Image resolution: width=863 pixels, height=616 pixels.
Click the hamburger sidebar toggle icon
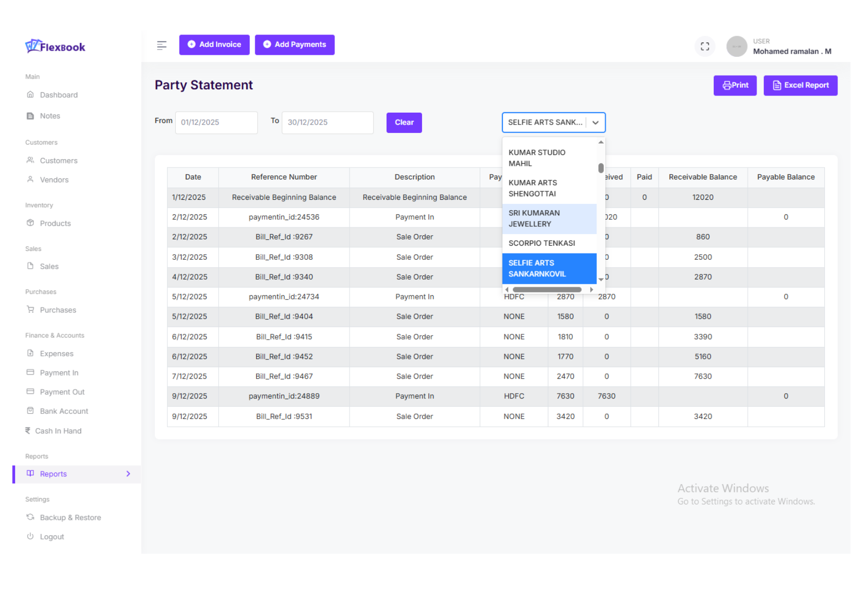pos(162,45)
